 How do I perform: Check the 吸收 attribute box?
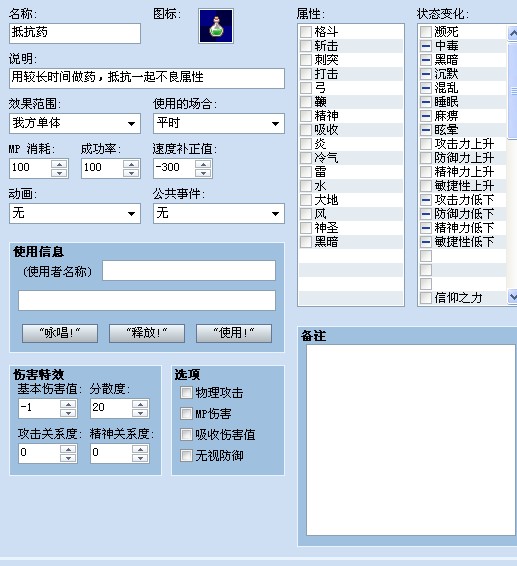pyautogui.click(x=306, y=130)
